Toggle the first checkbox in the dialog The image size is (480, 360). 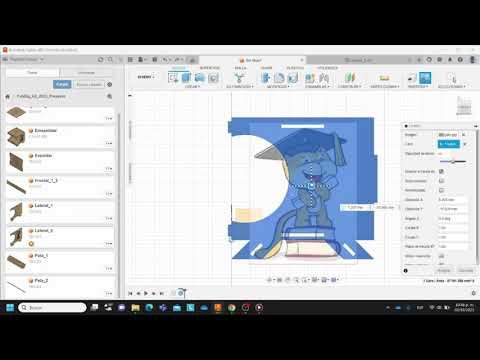tap(441, 171)
